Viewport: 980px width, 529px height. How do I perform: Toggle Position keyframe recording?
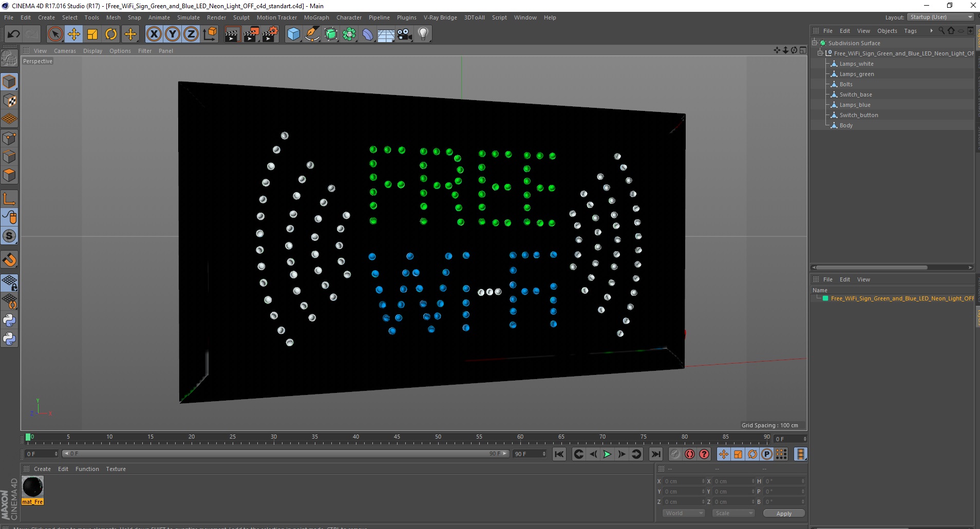click(723, 454)
